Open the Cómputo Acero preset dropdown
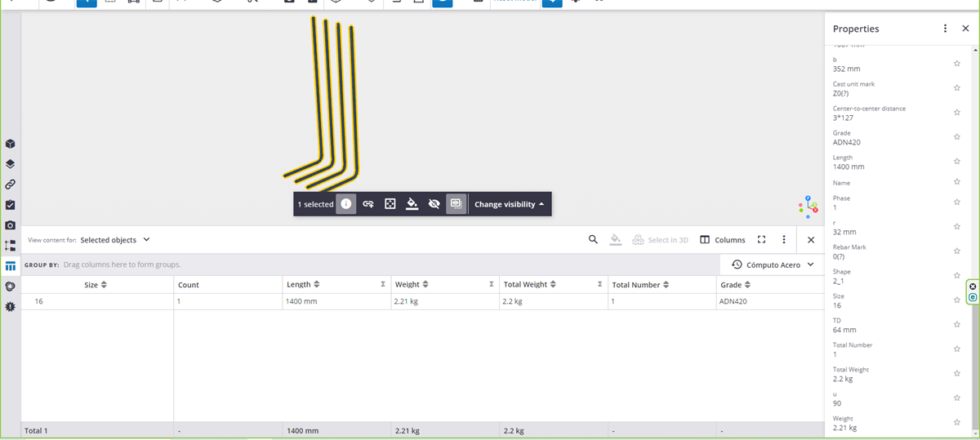This screenshot has width=980, height=440. coord(773,264)
